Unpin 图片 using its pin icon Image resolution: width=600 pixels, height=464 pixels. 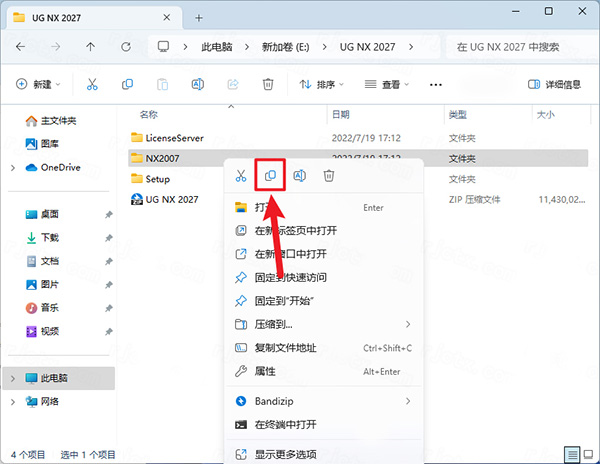click(x=109, y=285)
